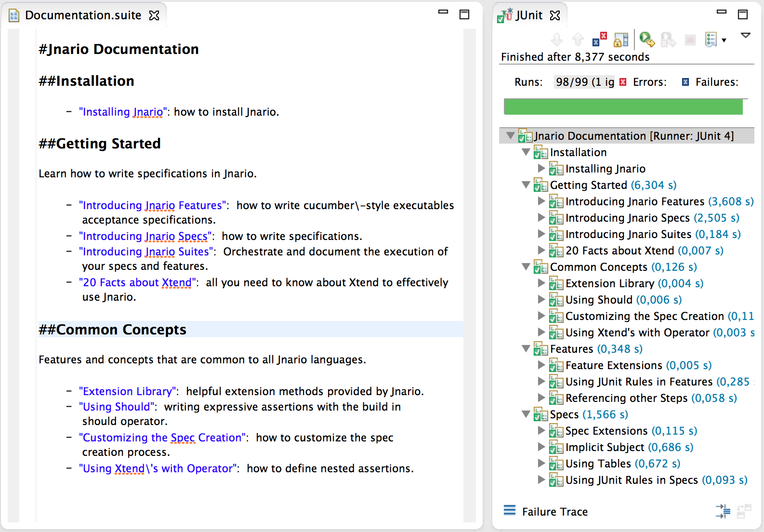Select the JUnit view tab
This screenshot has width=764, height=532.
click(529, 15)
